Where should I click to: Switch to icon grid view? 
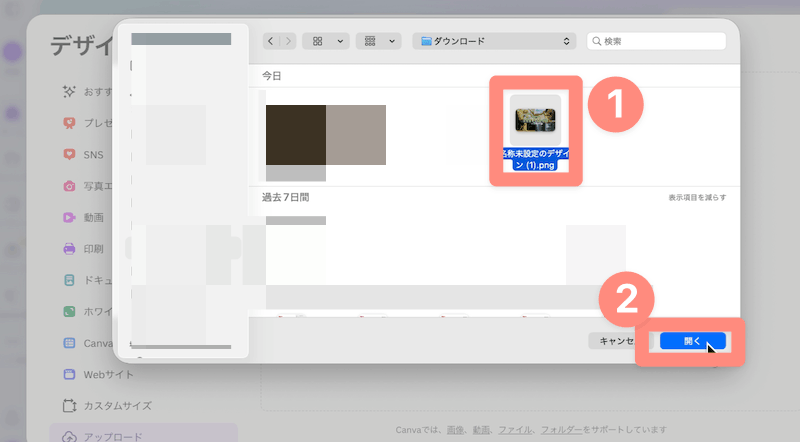pos(317,41)
